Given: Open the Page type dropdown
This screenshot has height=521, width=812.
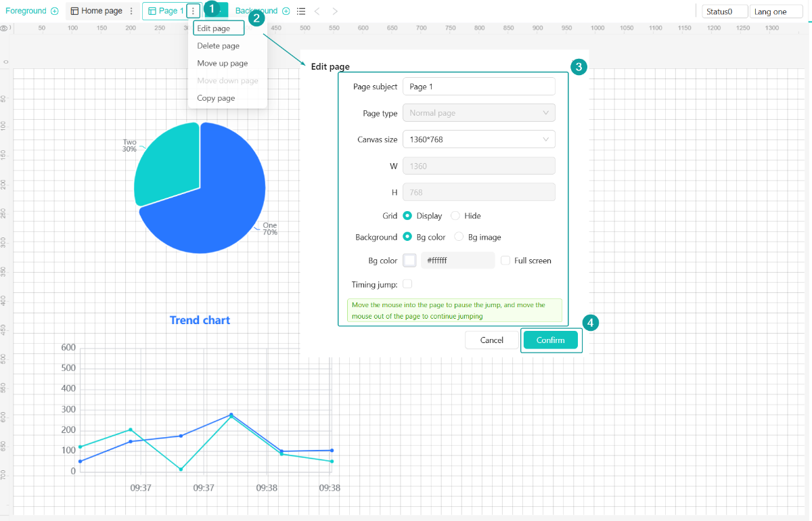Looking at the screenshot, I should [x=478, y=113].
